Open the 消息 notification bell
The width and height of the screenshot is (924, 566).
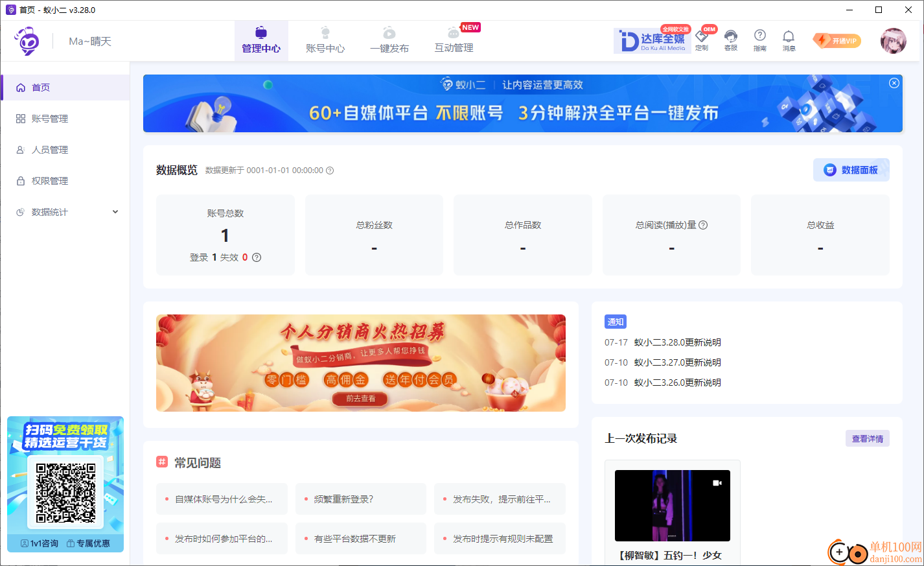[789, 40]
